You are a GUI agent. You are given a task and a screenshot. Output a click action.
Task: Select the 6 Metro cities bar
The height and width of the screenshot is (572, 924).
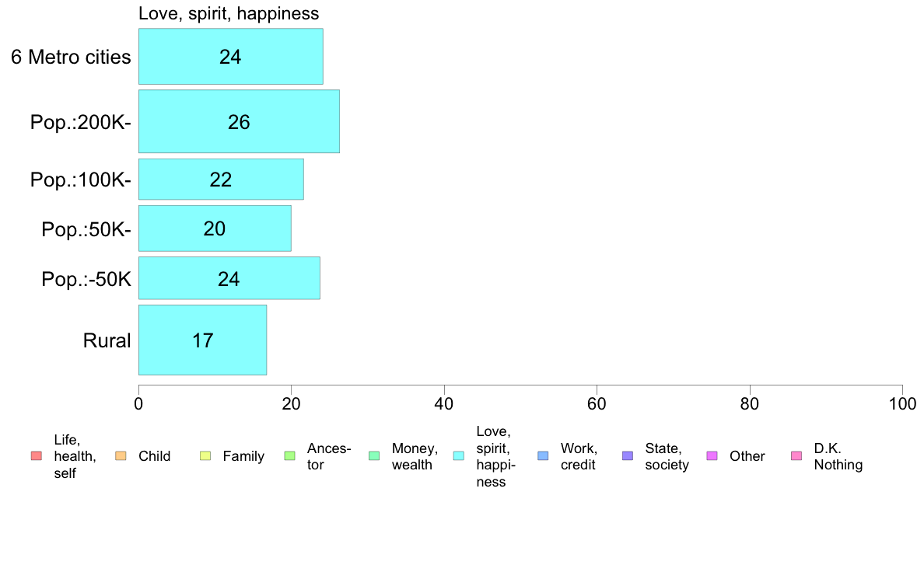[230, 57]
